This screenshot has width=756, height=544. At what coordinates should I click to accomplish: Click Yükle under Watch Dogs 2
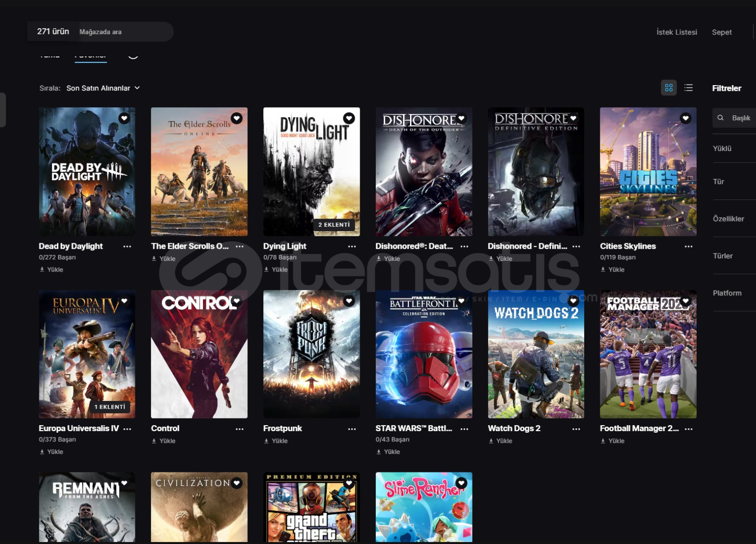pos(501,441)
